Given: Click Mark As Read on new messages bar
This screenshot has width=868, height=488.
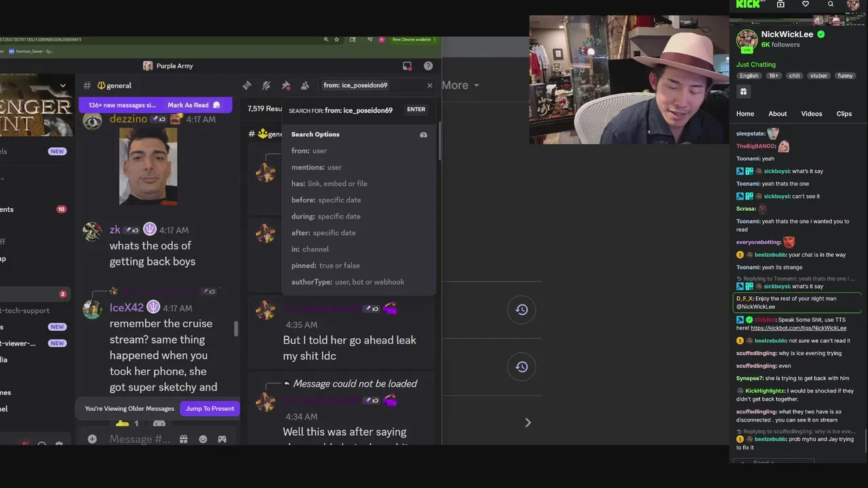Looking at the screenshot, I should pyautogui.click(x=193, y=105).
